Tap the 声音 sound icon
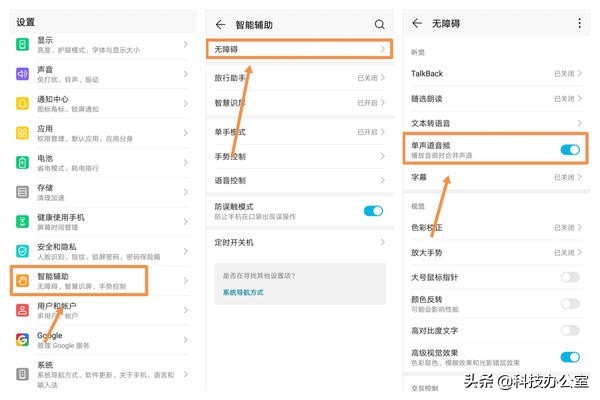Screen dimensions: 600x400 22,74
